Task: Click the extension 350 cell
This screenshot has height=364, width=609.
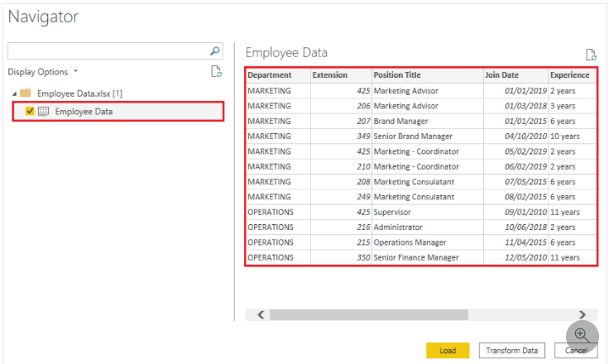Action: point(341,257)
